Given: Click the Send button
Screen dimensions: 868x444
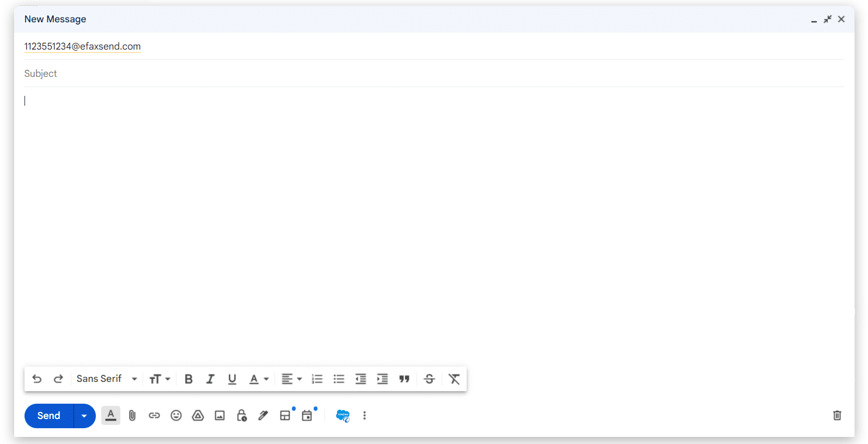Looking at the screenshot, I should pos(48,416).
